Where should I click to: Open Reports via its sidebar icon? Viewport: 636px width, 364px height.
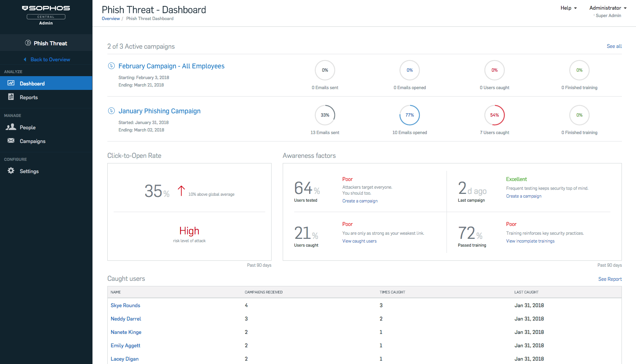[11, 97]
